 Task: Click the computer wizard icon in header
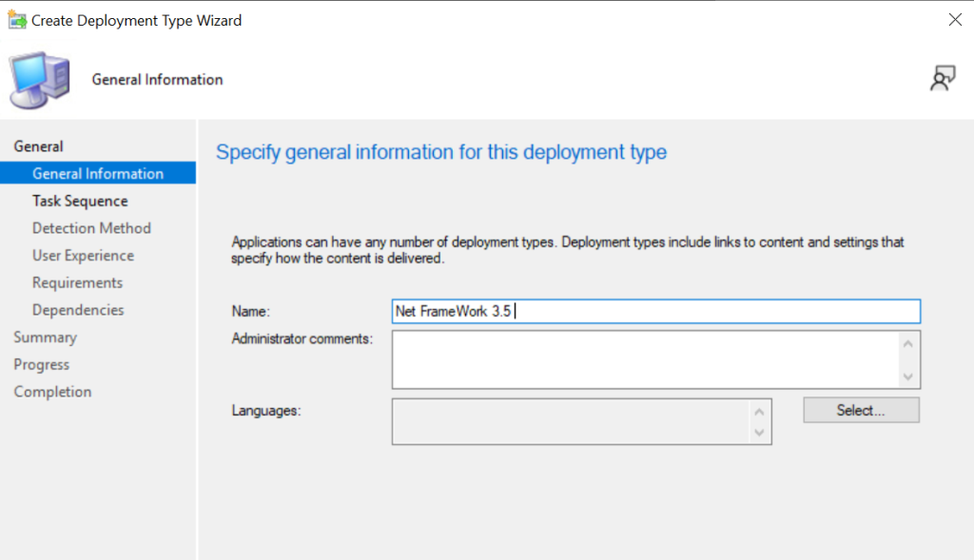point(40,80)
